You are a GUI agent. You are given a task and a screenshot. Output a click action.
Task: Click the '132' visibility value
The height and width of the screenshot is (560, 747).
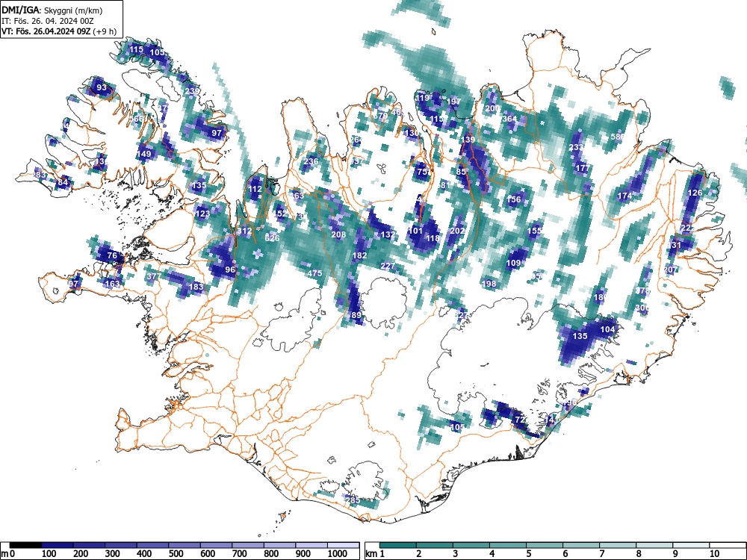tap(388, 234)
